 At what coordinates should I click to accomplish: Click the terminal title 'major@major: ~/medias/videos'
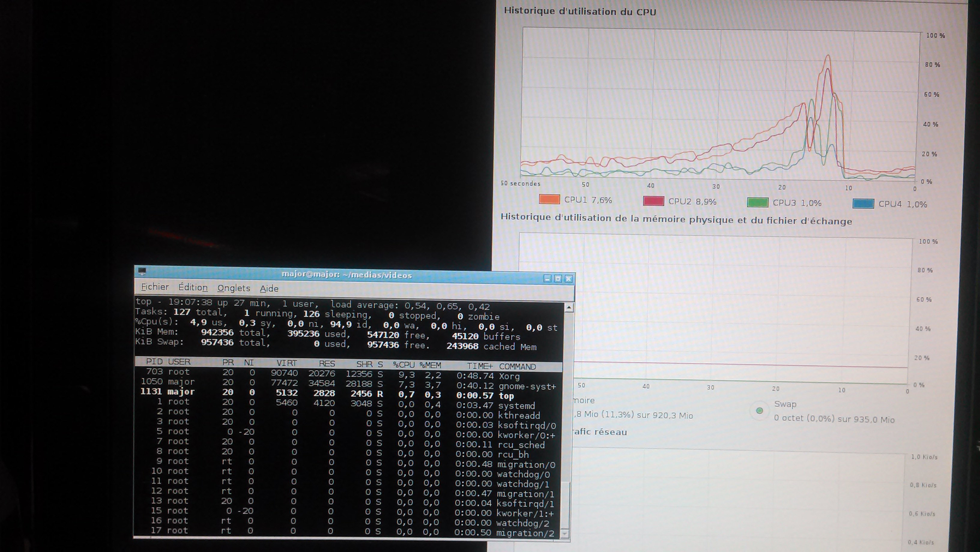point(346,275)
